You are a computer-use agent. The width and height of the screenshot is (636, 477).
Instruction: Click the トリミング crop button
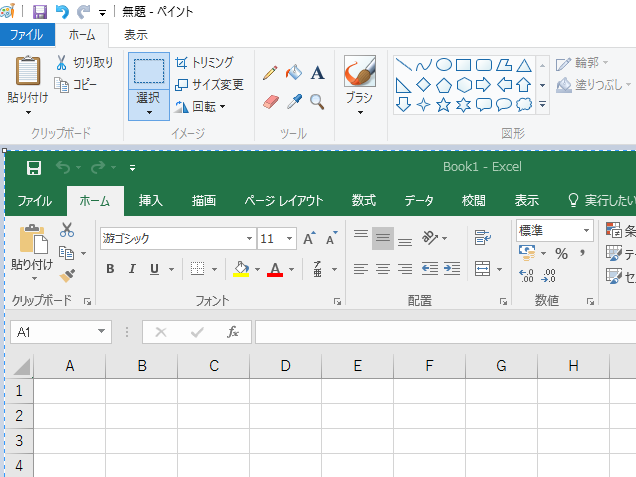coord(205,62)
